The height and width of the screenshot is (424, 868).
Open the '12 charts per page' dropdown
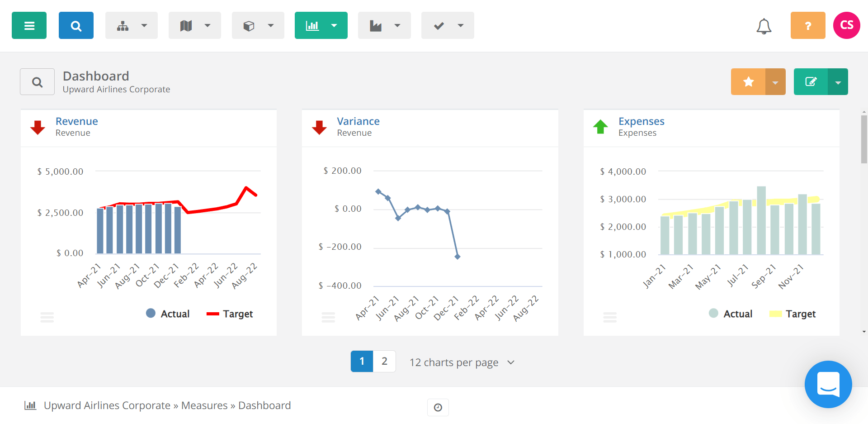click(x=462, y=362)
